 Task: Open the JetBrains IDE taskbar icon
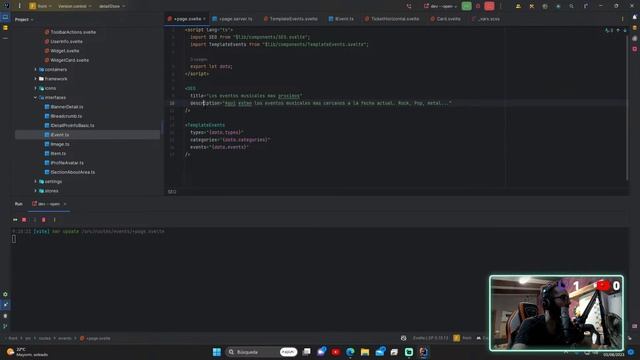coord(423,352)
